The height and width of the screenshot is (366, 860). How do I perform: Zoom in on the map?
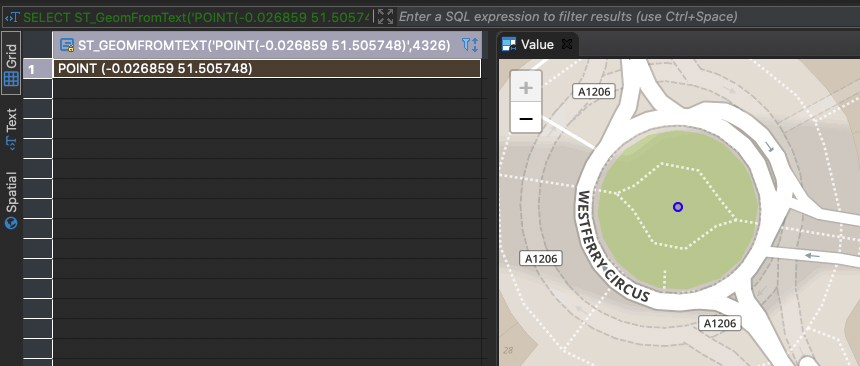(x=526, y=87)
